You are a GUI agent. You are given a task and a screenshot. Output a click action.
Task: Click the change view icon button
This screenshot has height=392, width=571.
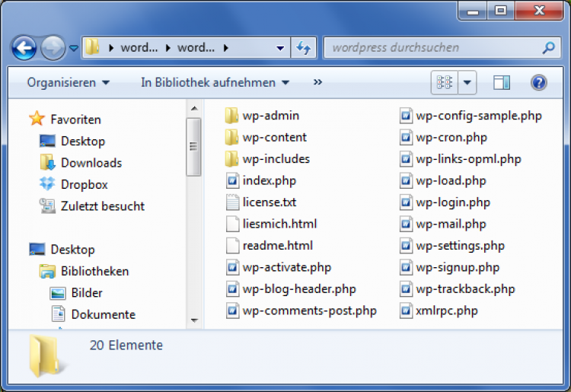point(445,82)
